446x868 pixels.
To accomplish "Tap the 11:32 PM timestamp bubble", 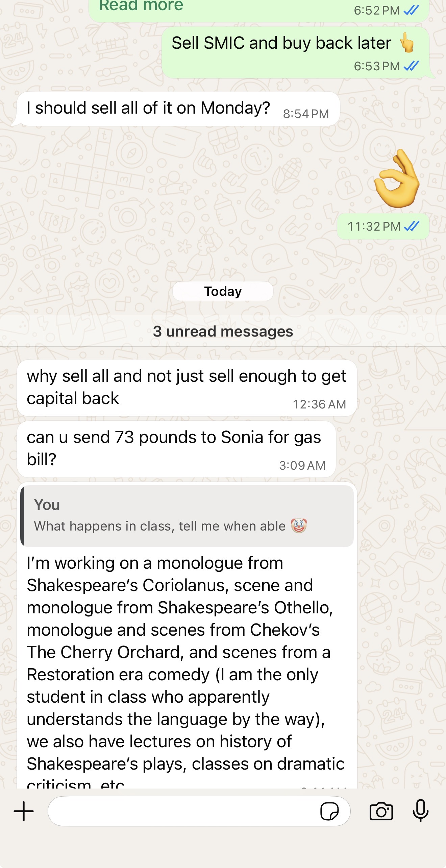I will (383, 226).
